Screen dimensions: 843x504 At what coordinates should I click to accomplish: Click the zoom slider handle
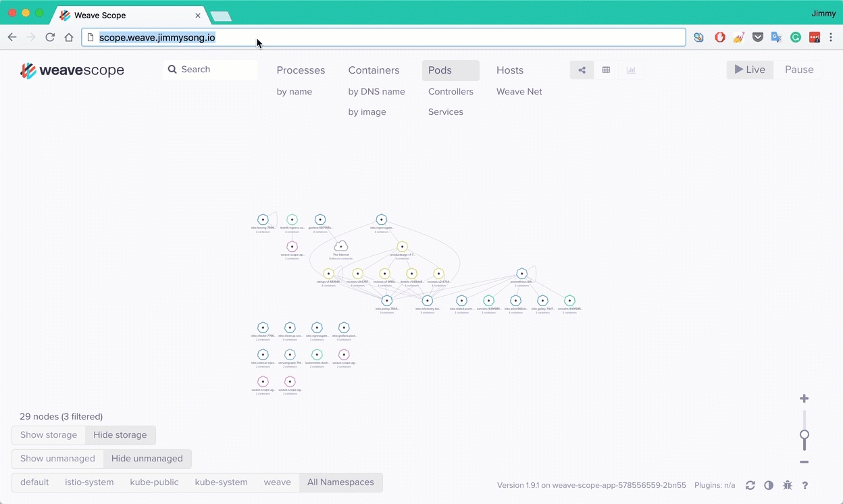point(804,435)
